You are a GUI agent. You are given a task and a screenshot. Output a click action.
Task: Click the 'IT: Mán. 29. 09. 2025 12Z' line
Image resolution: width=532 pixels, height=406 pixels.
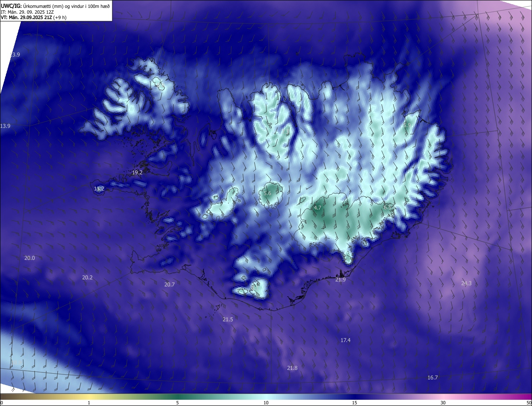click(28, 12)
